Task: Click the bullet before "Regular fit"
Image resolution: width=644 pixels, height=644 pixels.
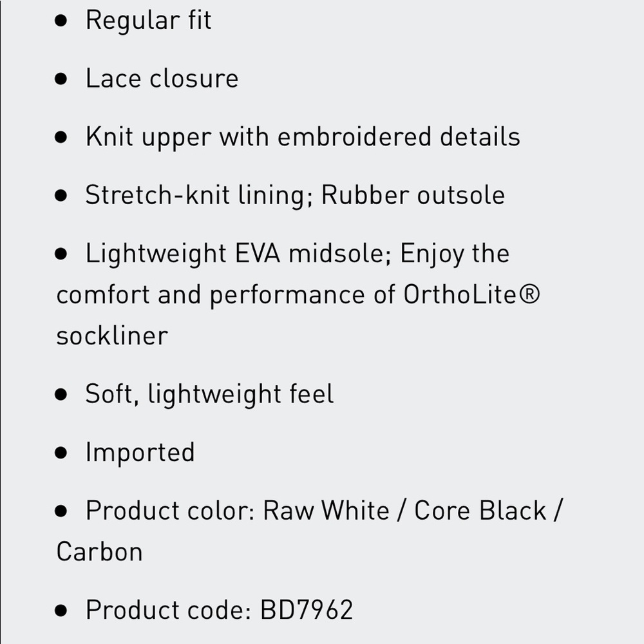Action: click(x=61, y=21)
